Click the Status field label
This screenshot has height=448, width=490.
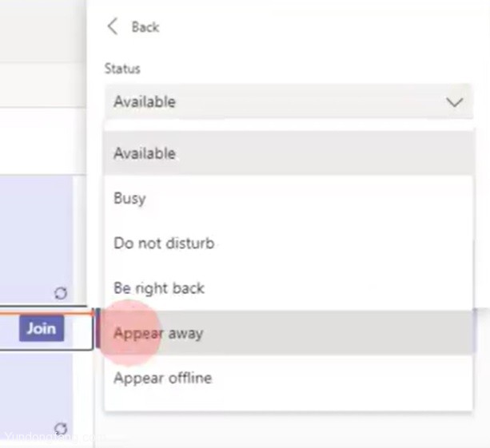coord(122,69)
